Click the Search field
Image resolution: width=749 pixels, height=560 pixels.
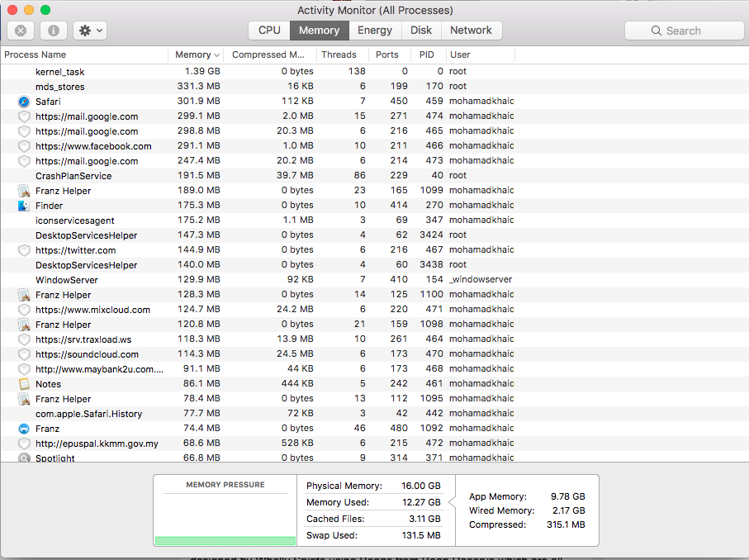(x=684, y=31)
